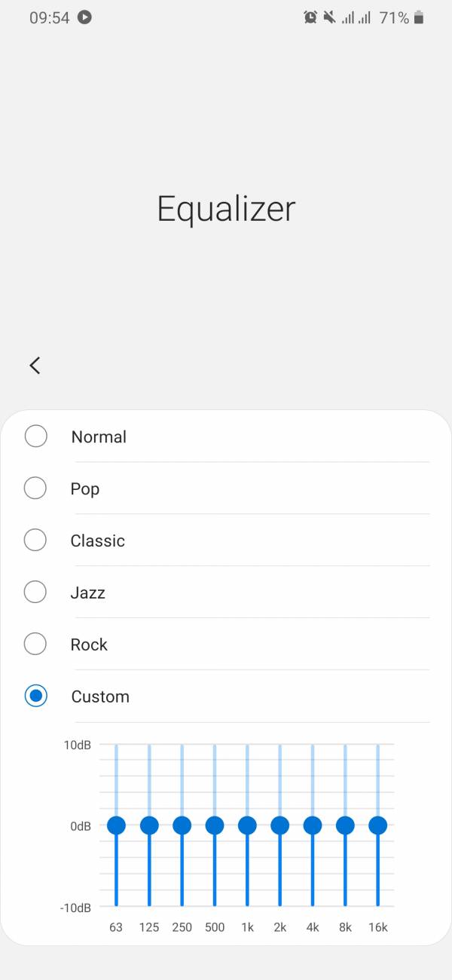Tap the battery icon in status bar

pyautogui.click(x=419, y=17)
